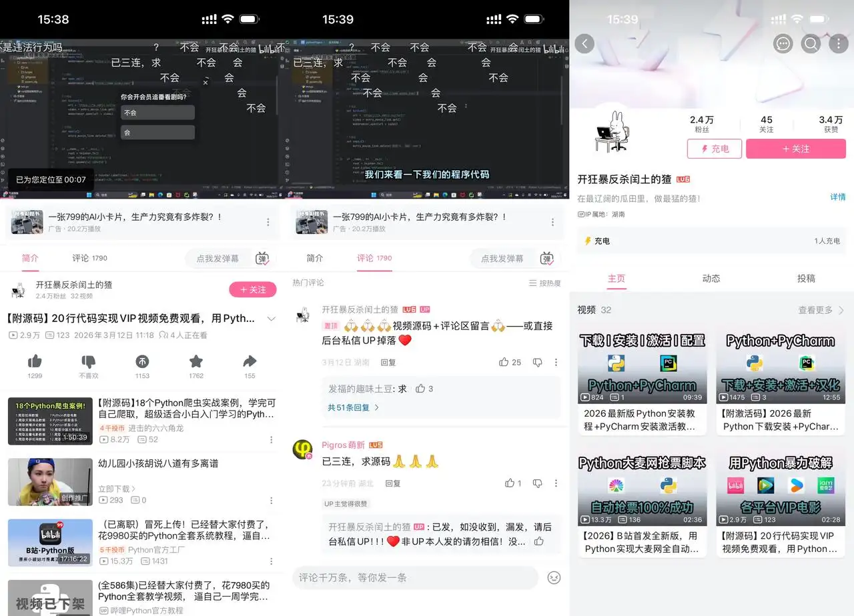854x616 pixels.
Task: Open three-dot menu on 冒死上传 Python video
Action: (x=272, y=561)
